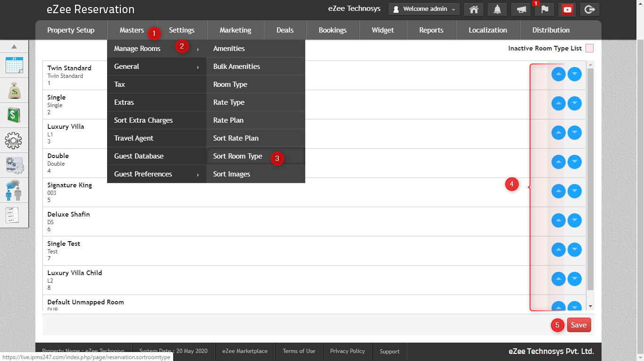Move Single room type up

559,103
